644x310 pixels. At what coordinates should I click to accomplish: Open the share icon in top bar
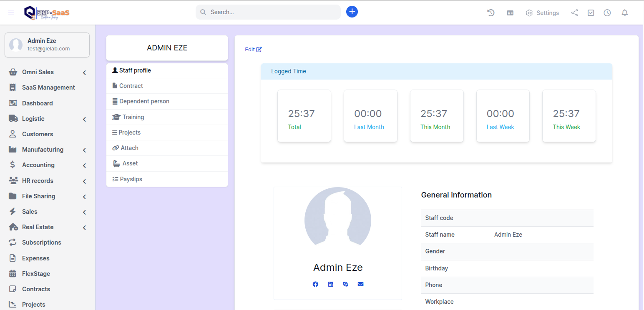[x=574, y=13]
